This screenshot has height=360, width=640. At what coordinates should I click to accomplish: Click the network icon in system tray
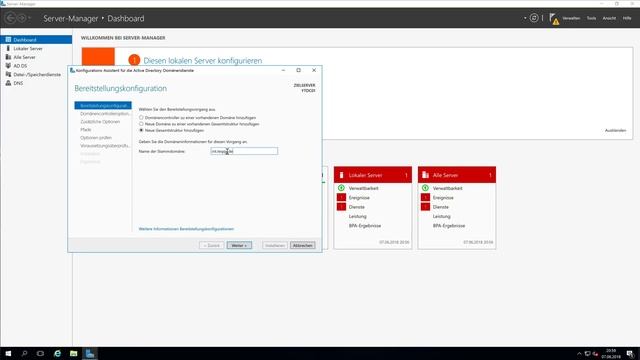click(587, 354)
